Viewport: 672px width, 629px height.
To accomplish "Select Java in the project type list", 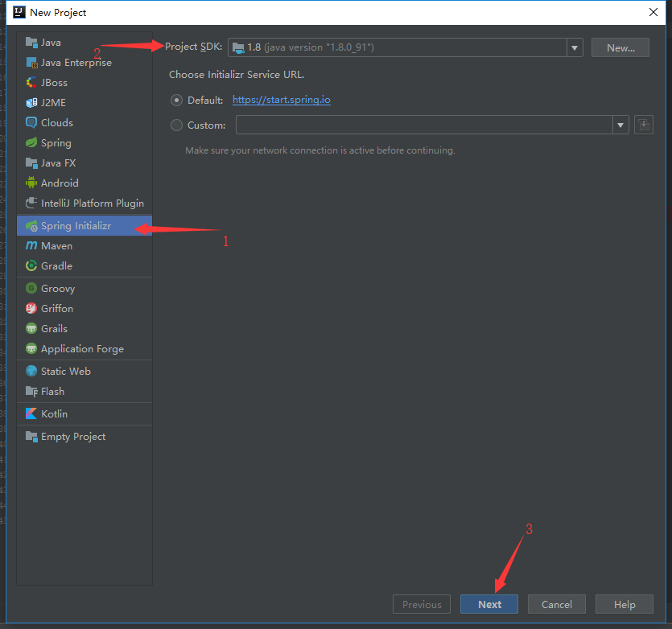I will click(85, 43).
